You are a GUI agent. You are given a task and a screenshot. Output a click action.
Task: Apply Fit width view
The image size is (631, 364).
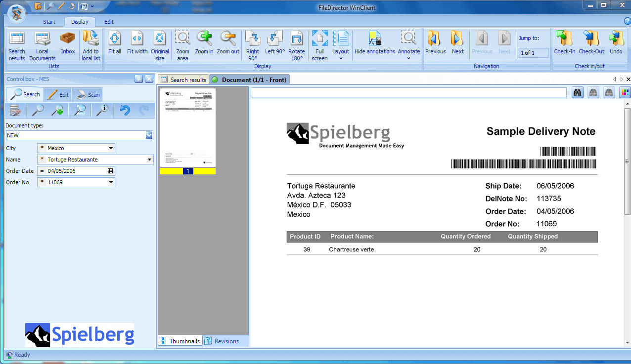[x=137, y=42]
